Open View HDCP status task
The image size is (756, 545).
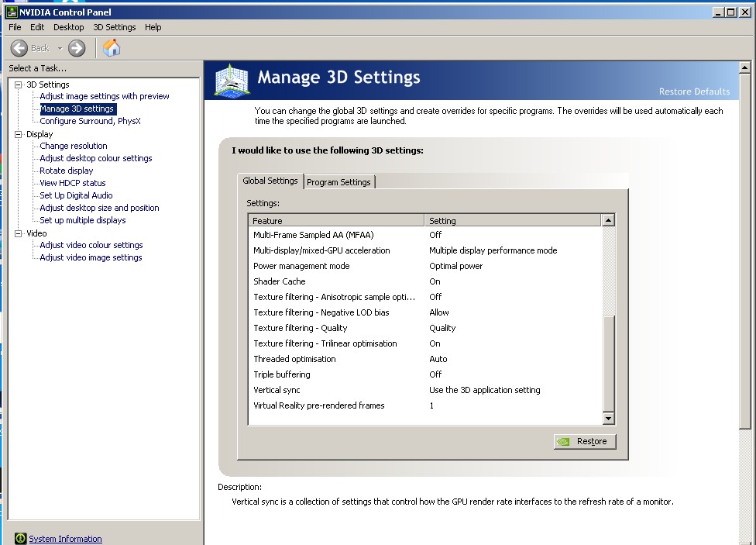[72, 183]
